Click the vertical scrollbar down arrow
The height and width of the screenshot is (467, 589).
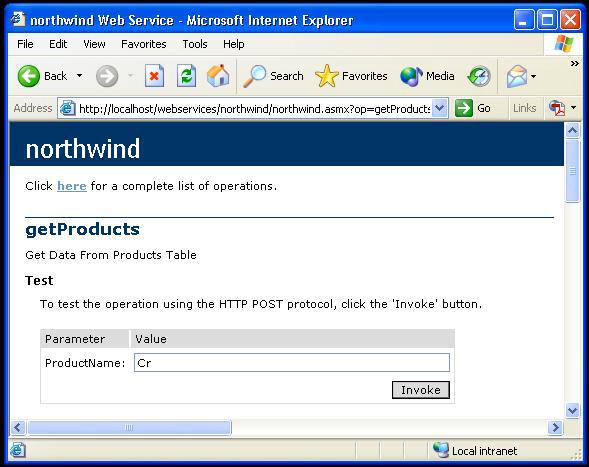pos(572,410)
